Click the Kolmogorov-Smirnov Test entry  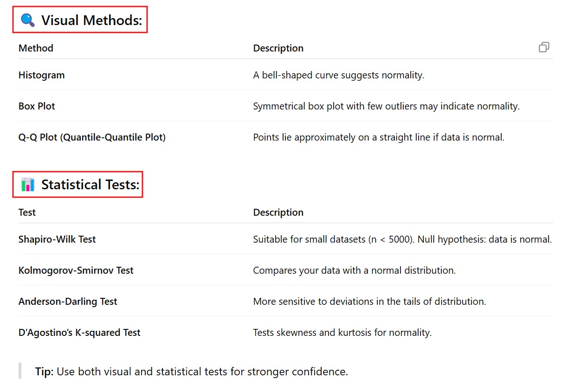(76, 270)
